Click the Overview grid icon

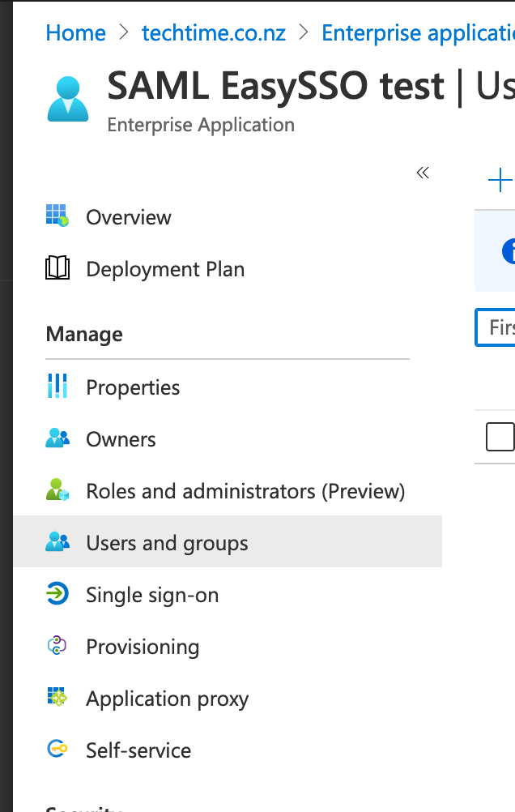click(57, 216)
